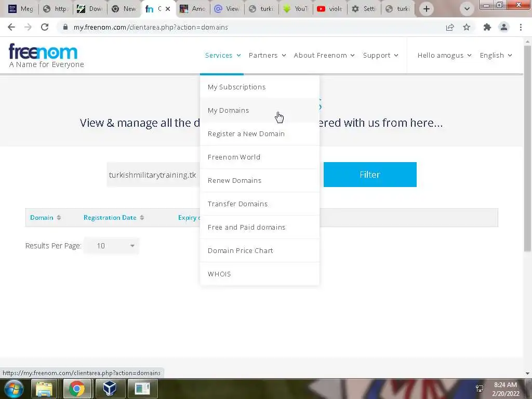Open File Explorer from taskbar
This screenshot has width=532, height=399.
(x=44, y=389)
